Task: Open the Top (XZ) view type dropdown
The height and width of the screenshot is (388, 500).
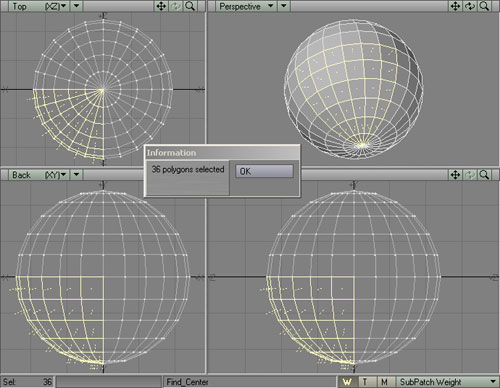Action: click(x=39, y=6)
